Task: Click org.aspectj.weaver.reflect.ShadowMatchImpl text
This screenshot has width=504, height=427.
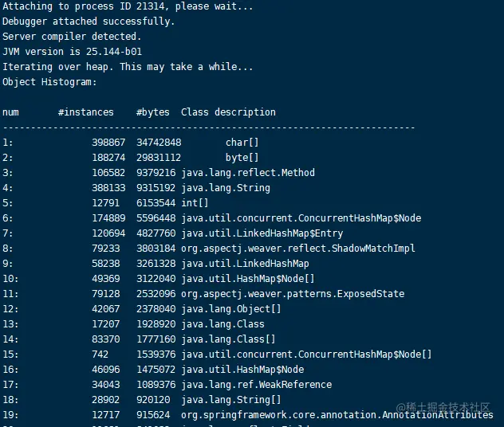Action: point(298,249)
